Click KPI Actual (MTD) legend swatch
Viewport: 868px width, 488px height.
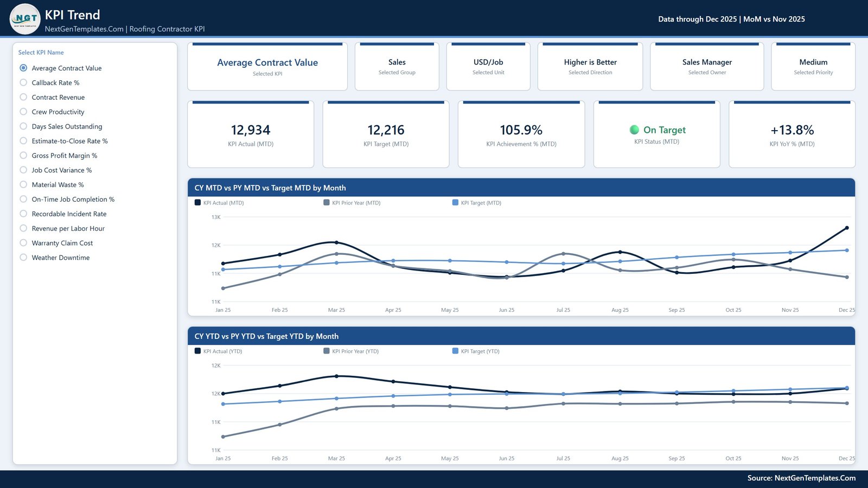[197, 202]
